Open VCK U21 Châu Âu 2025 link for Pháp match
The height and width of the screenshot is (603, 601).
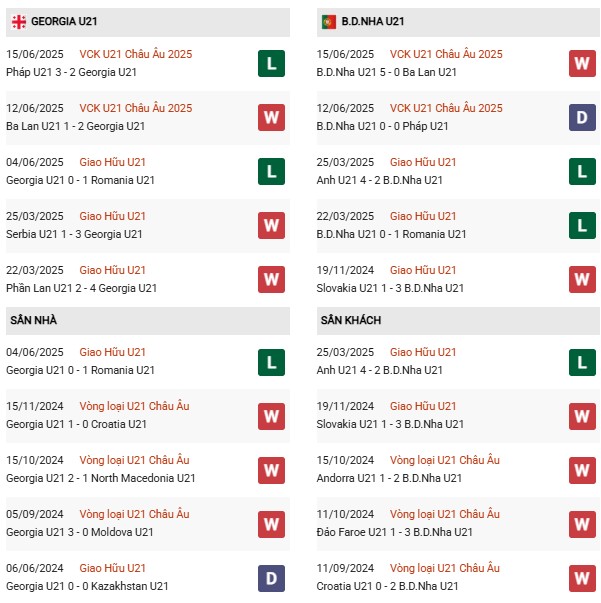pos(135,54)
